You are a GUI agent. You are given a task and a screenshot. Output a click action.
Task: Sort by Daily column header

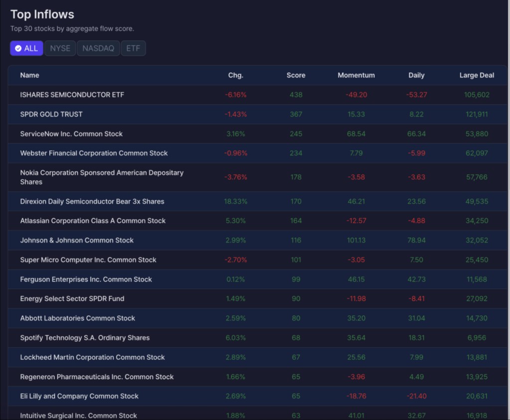[416, 75]
